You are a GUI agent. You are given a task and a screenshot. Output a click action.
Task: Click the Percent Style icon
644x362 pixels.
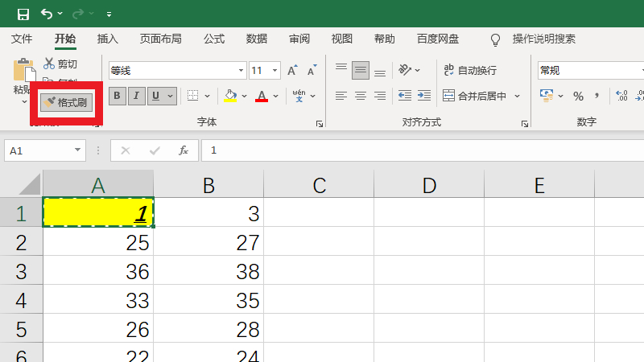(578, 96)
